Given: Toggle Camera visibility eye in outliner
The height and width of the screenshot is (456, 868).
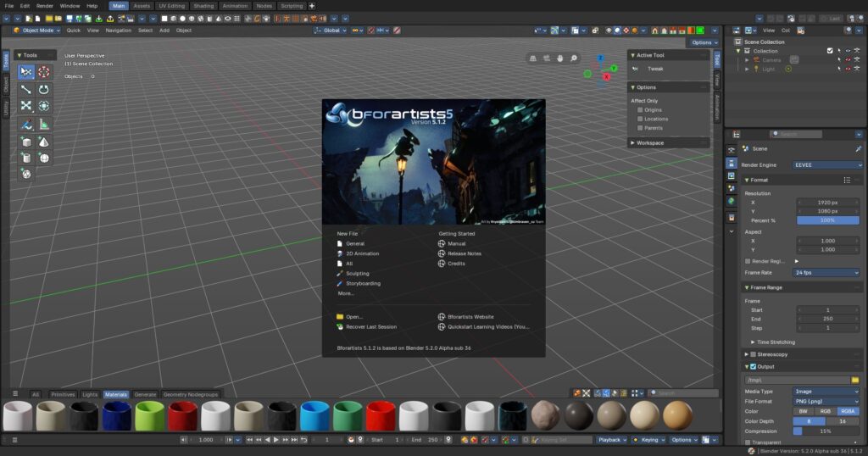Looking at the screenshot, I should click(848, 60).
